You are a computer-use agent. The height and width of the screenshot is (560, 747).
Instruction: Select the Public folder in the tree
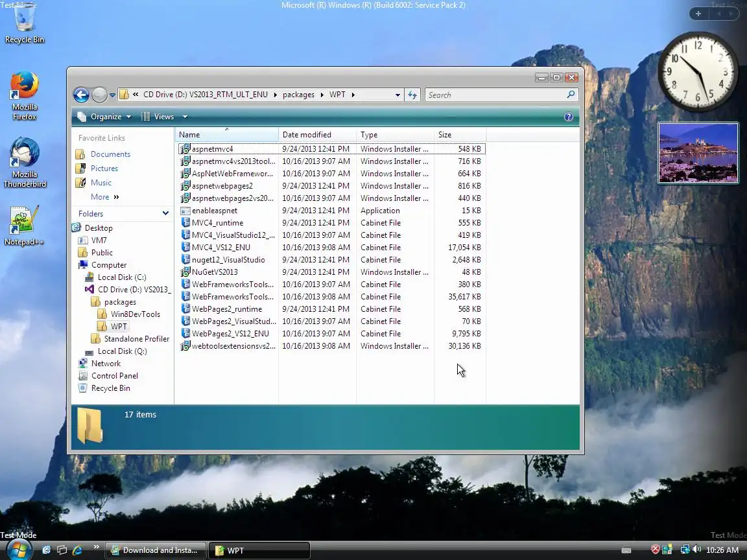point(101,252)
